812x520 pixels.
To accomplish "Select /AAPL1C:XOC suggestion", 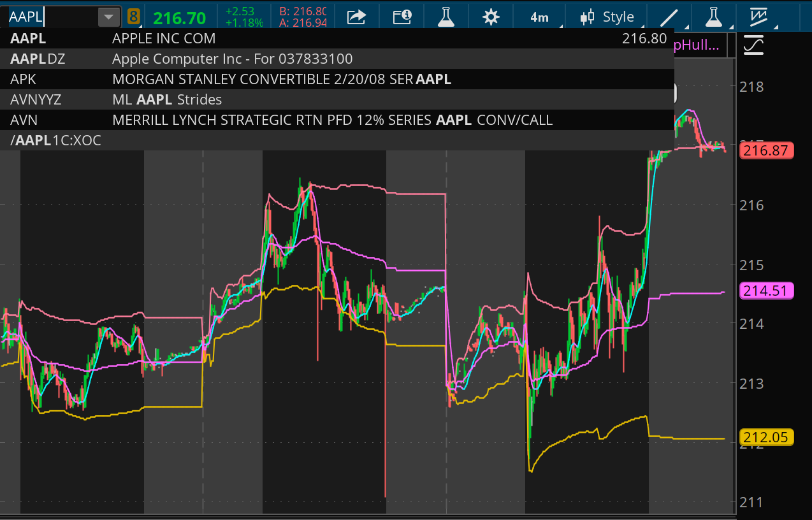I will [337, 140].
